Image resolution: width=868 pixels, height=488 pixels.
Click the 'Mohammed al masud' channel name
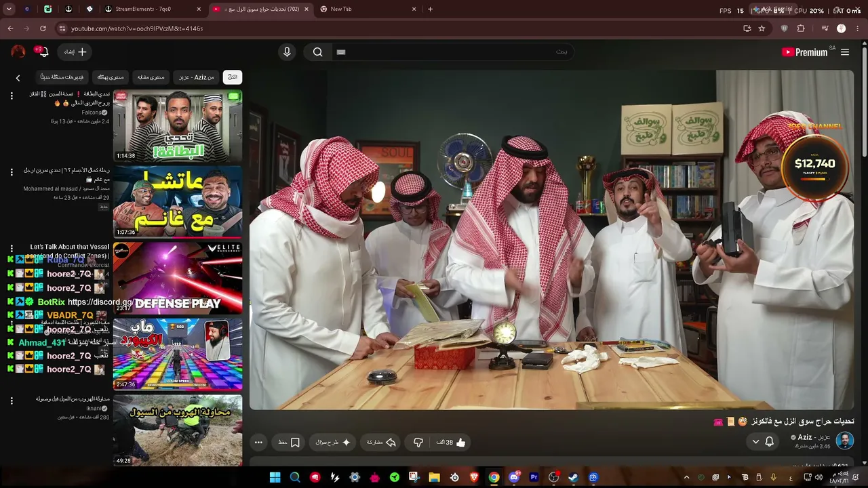point(66,188)
